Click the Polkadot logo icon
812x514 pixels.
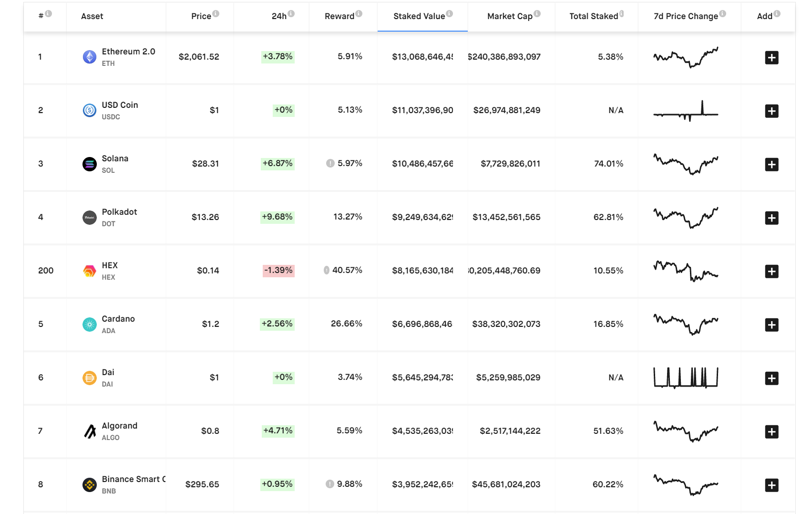[90, 218]
